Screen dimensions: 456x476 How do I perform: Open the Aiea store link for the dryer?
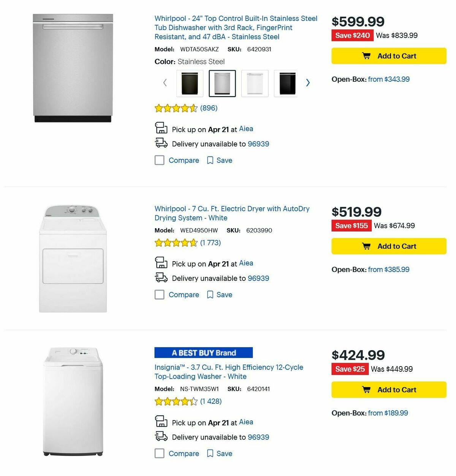(x=246, y=263)
